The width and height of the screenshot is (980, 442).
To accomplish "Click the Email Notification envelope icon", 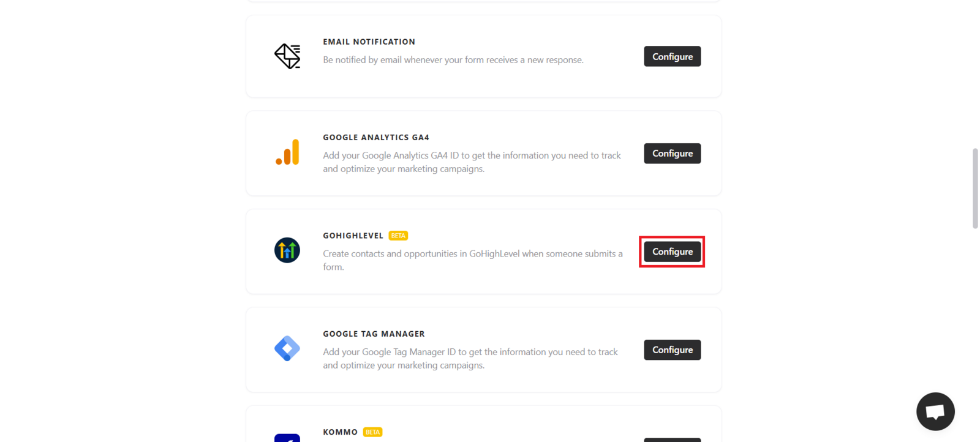I will 287,56.
